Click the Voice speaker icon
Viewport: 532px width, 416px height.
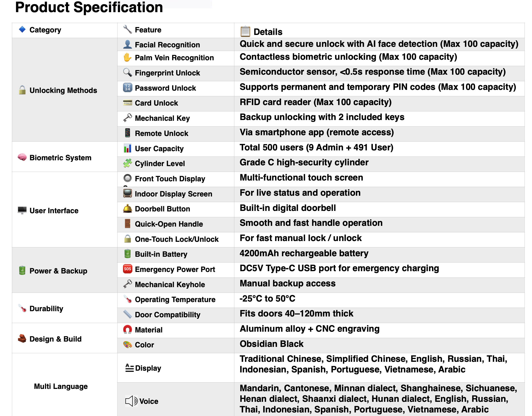[131, 401]
